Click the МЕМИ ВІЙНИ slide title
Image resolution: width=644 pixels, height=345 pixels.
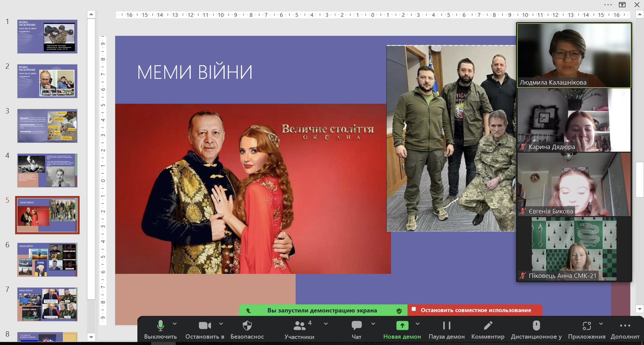click(195, 72)
